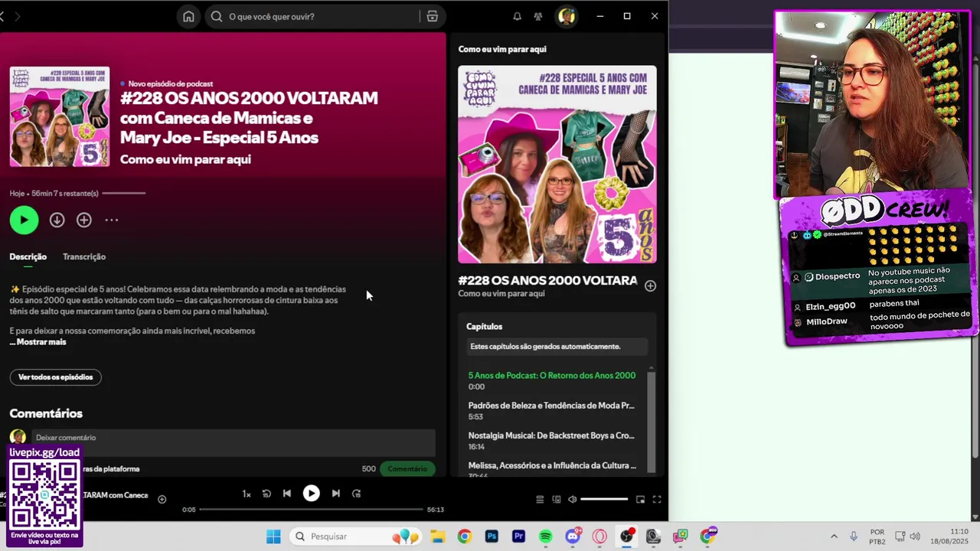Open Photoshop from taskbar
Screen dimensions: 980x551
tap(492, 536)
